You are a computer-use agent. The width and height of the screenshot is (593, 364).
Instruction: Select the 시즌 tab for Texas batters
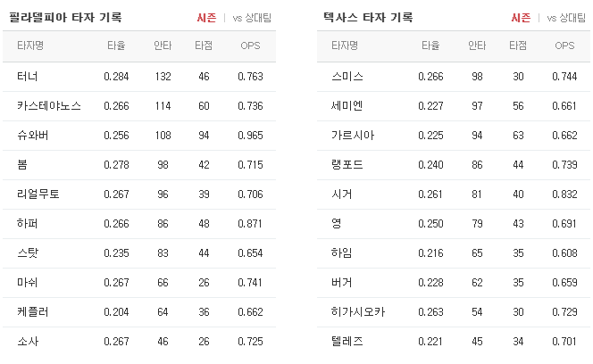[521, 18]
